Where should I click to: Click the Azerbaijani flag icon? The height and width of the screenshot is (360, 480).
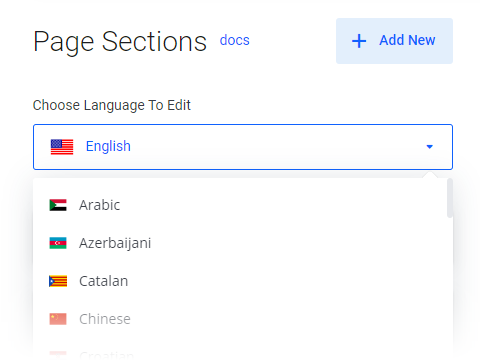click(58, 243)
